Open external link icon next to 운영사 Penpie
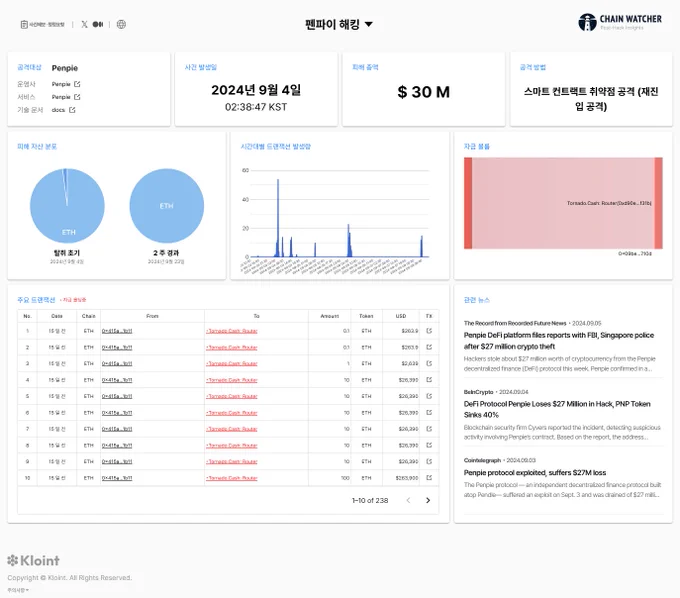The image size is (680, 598). (x=77, y=84)
